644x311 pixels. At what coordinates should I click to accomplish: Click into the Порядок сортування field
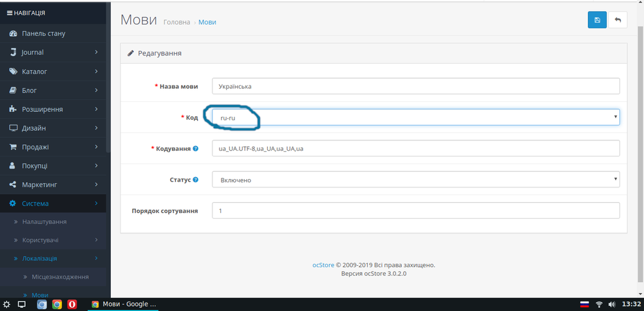coord(415,211)
